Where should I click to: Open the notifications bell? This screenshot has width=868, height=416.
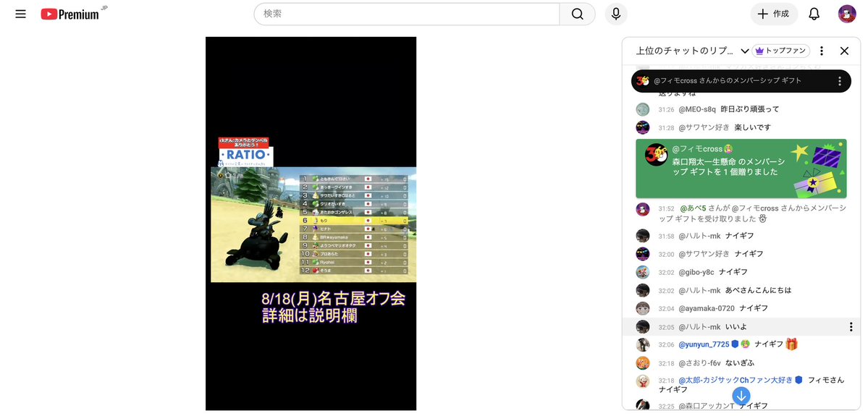pyautogui.click(x=814, y=14)
